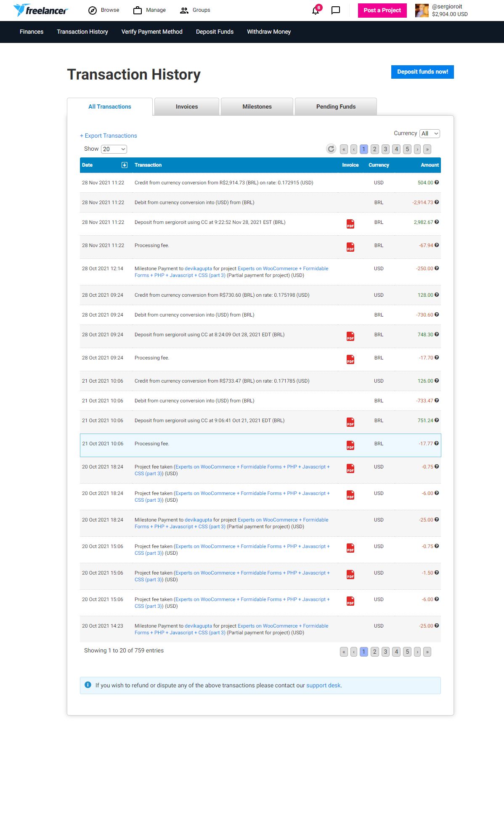Click the Freelancer logo
This screenshot has width=504, height=825.
(41, 10)
